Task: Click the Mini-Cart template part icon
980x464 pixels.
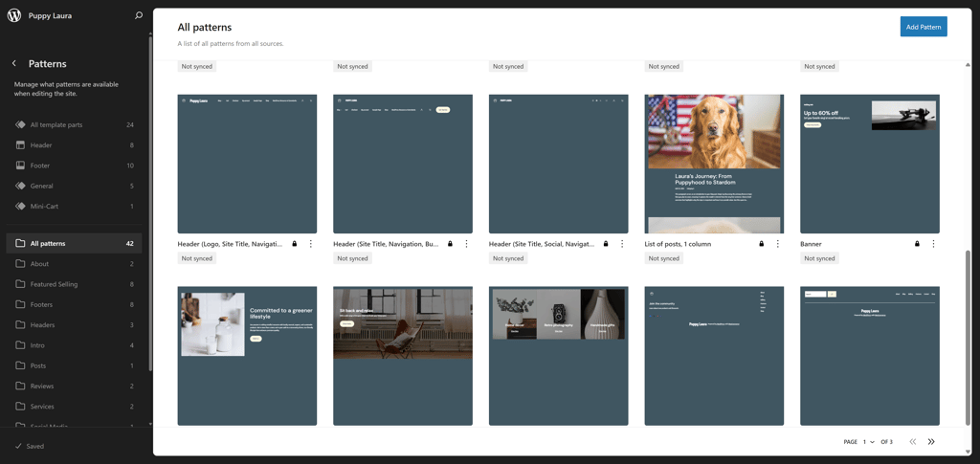Action: tap(20, 206)
